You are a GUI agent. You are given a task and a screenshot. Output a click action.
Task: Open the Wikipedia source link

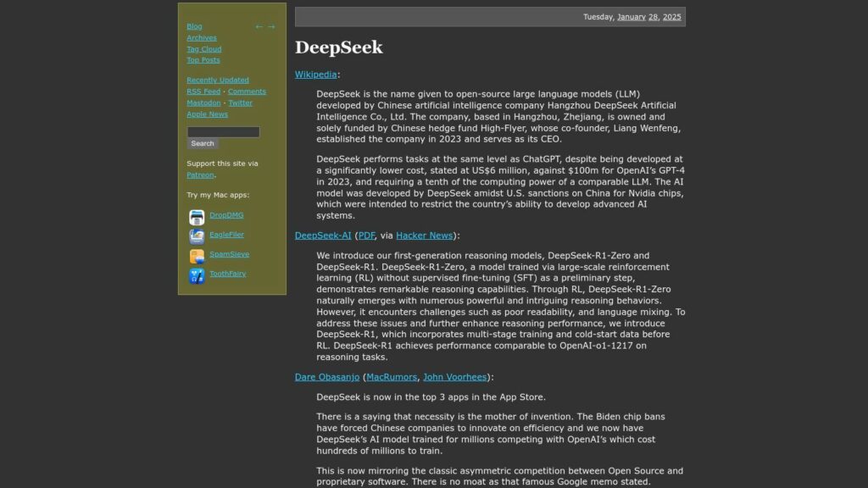[315, 75]
